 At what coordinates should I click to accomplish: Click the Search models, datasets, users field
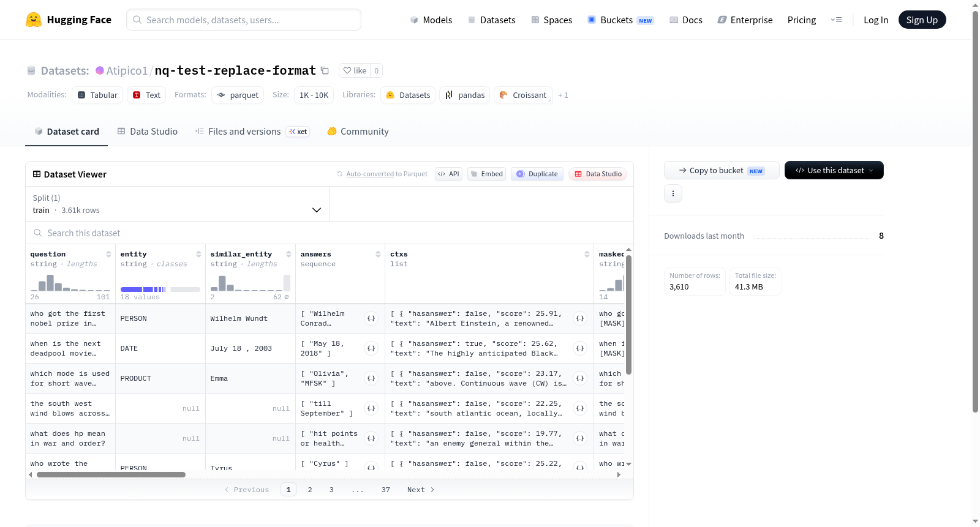[x=244, y=20]
